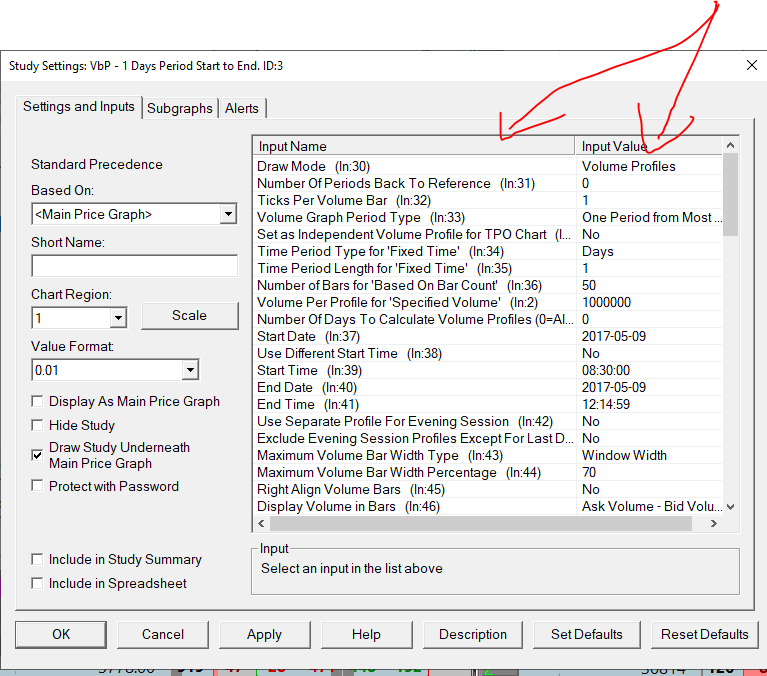Expand the Chart Region dropdown
The height and width of the screenshot is (676, 767).
[x=118, y=318]
